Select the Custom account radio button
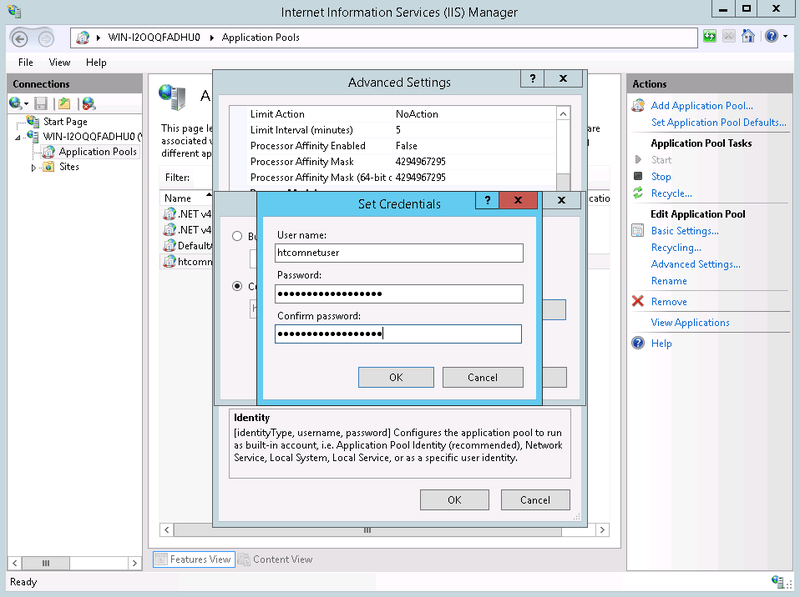The image size is (800, 597). (x=237, y=286)
